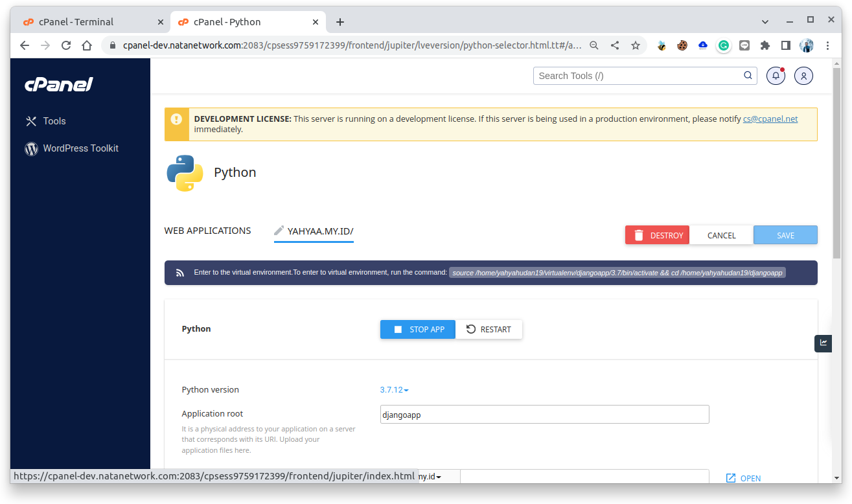Open the Chrome three-dot menu
852x504 pixels.
click(827, 45)
